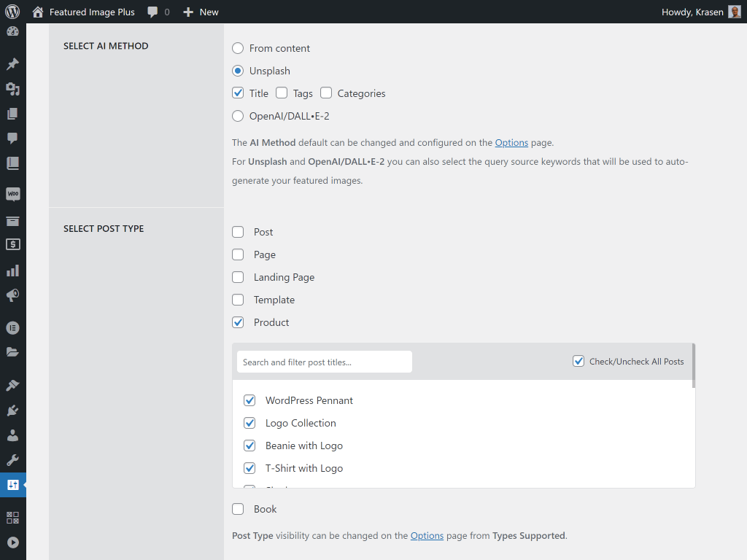Enable the Book post type checkbox
This screenshot has width=747, height=560.
238,509
